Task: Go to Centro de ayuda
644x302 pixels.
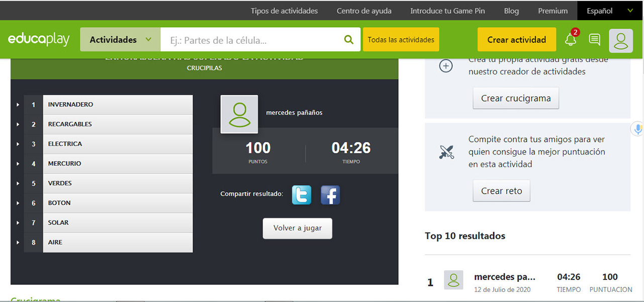Action: click(x=364, y=11)
